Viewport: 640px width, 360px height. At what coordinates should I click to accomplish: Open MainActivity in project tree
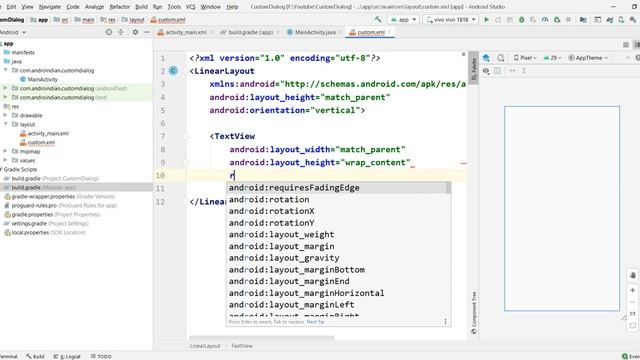click(x=42, y=79)
